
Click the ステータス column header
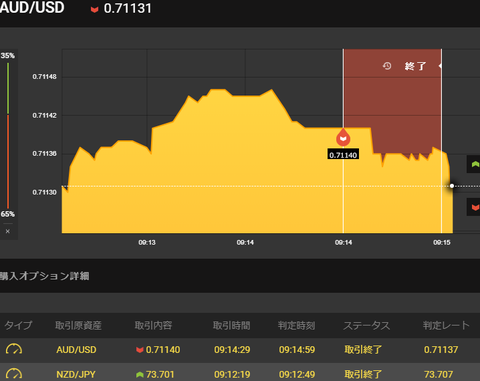[367, 325]
